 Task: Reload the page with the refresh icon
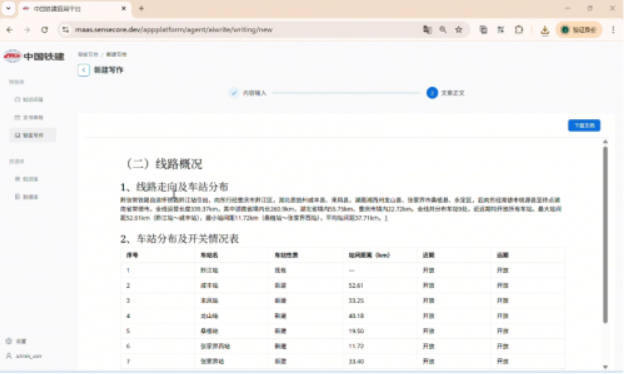[45, 29]
